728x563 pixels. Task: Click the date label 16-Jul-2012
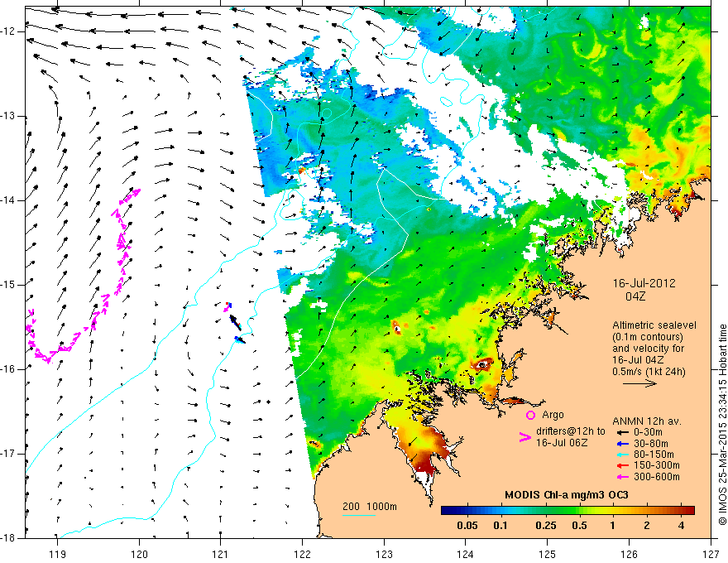644,283
